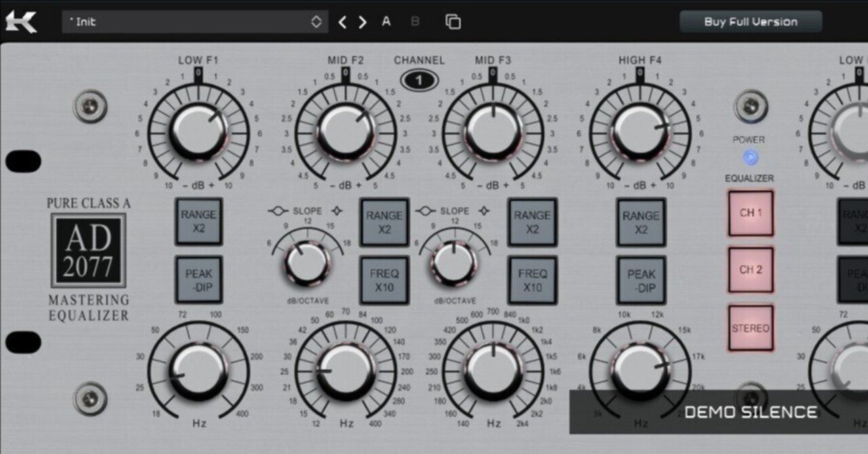Viewport: 868px width, 454px height.
Task: Toggle RANGE X2 under HIGH F4
Action: tap(641, 222)
